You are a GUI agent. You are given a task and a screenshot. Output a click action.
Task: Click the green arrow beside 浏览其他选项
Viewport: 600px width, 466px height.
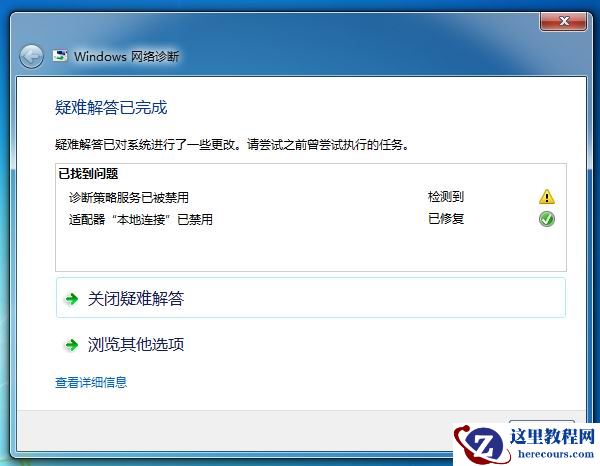point(72,345)
